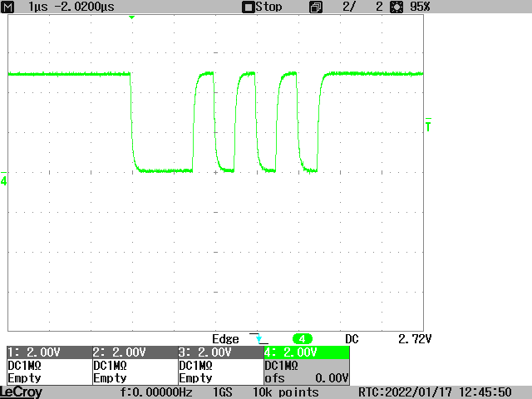Image resolution: width=532 pixels, height=399 pixels.
Task: Click the DC trigger coupling label
Action: [x=352, y=339]
